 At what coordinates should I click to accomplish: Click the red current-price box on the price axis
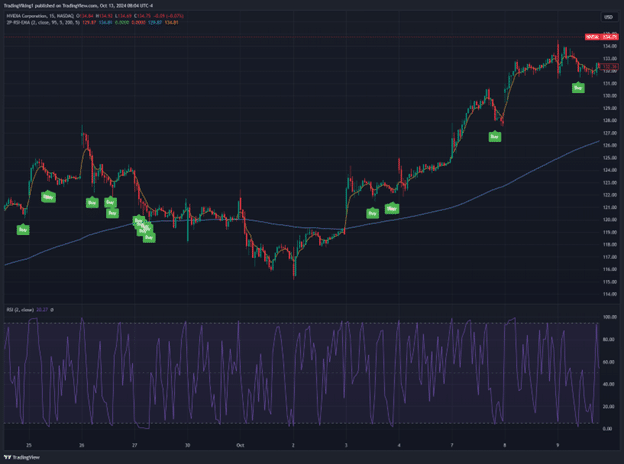point(609,66)
